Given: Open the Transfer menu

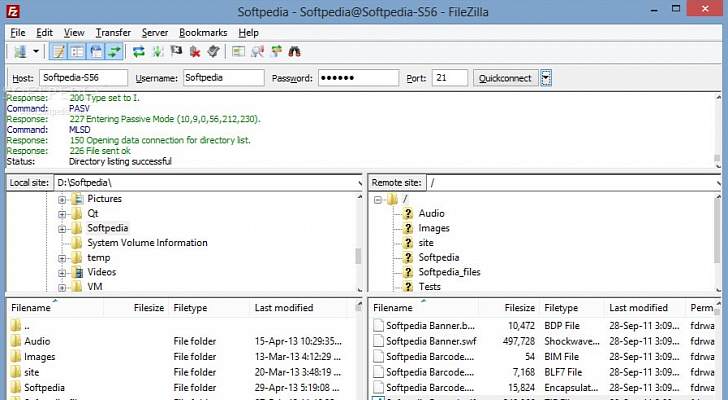Looking at the screenshot, I should (113, 32).
